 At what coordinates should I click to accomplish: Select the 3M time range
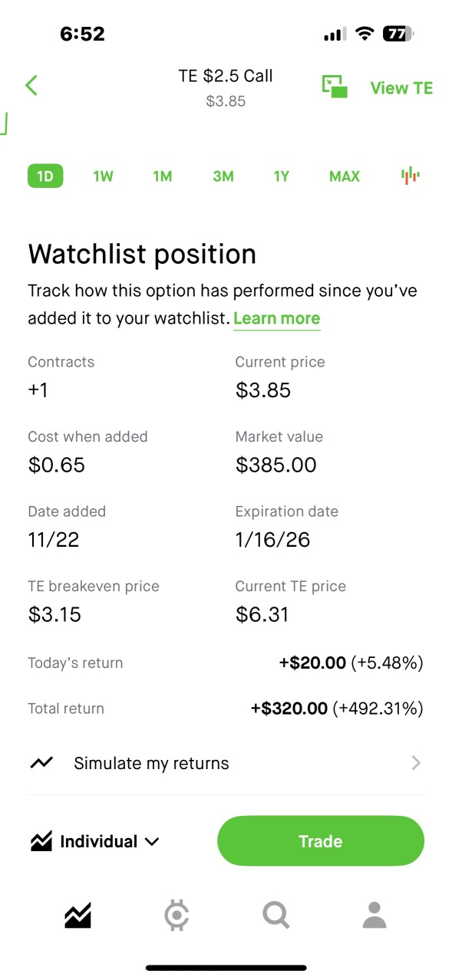[223, 176]
